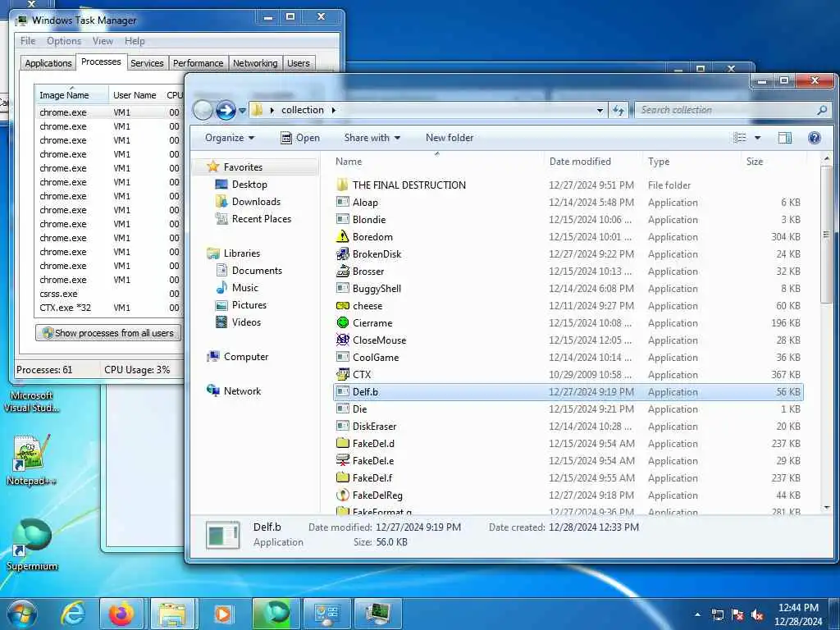Viewport: 840px width, 630px height.
Task: Select the CTX.exe *32 process
Action: (109, 308)
